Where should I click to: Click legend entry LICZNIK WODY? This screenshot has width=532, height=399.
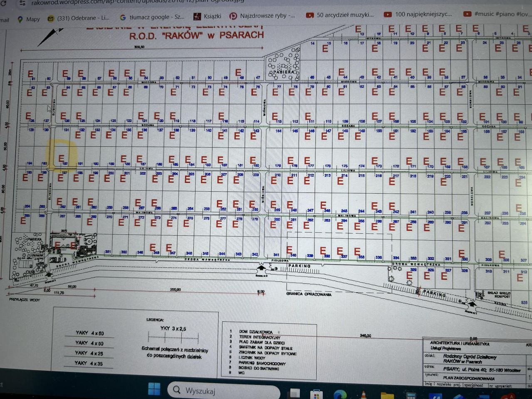[x=252, y=357]
